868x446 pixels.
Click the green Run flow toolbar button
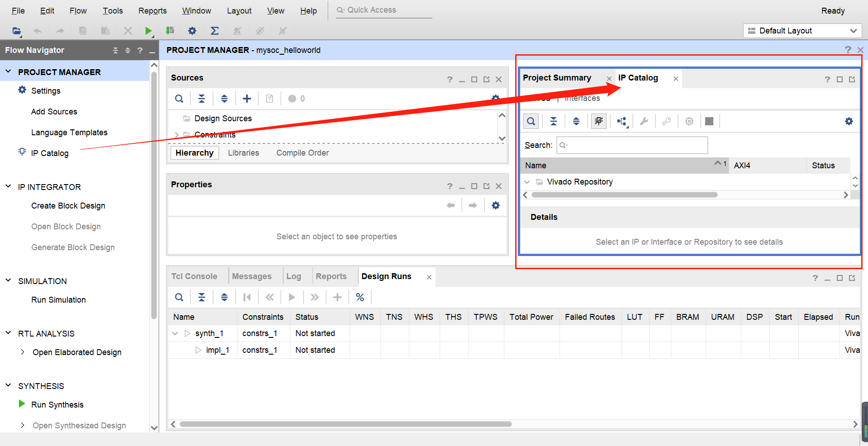tap(148, 31)
